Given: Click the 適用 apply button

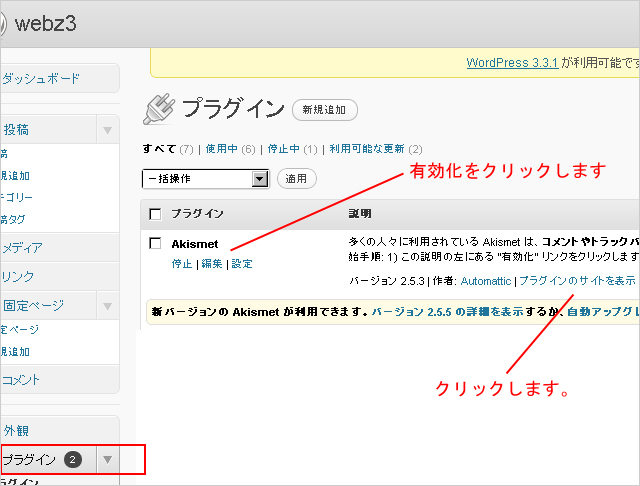Looking at the screenshot, I should click(297, 179).
